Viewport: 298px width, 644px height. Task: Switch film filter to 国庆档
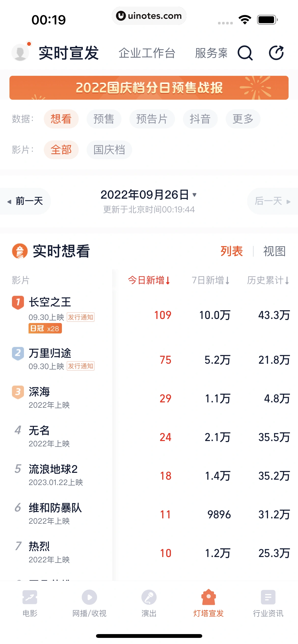point(109,150)
